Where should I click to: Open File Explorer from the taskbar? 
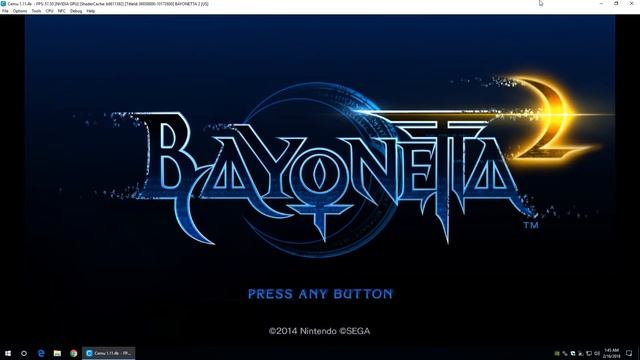[x=57, y=353]
